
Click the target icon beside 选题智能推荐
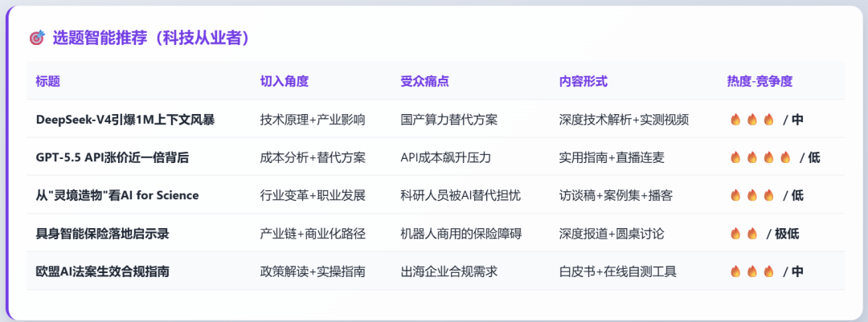[36, 39]
